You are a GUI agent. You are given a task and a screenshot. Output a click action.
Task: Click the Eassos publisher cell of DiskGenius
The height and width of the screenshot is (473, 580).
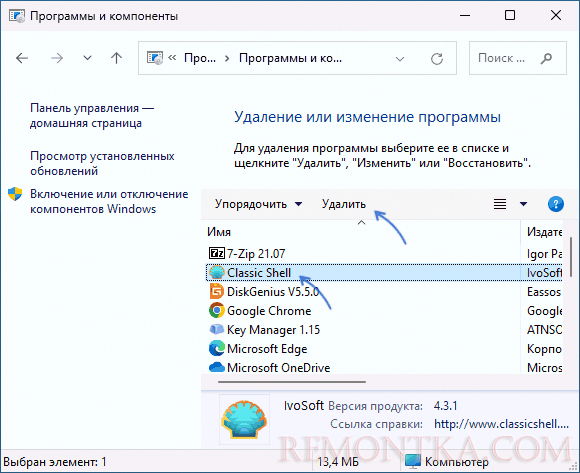[544, 292]
